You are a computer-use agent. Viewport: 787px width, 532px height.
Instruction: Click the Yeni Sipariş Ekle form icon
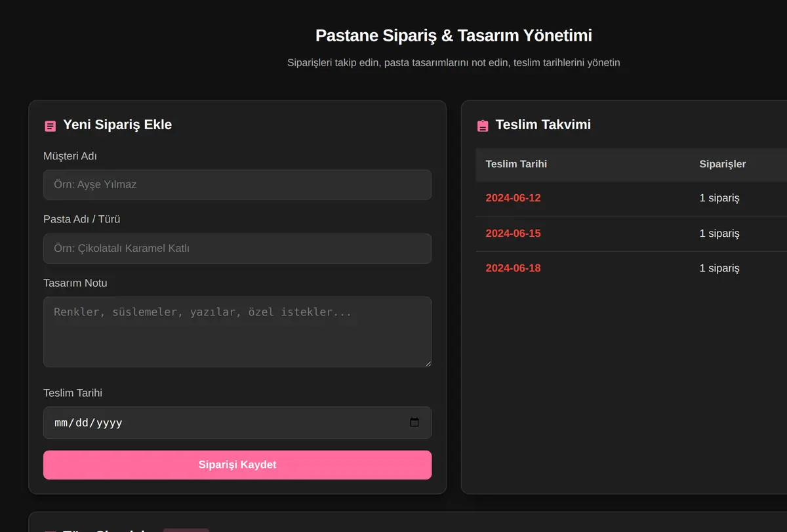(50, 126)
